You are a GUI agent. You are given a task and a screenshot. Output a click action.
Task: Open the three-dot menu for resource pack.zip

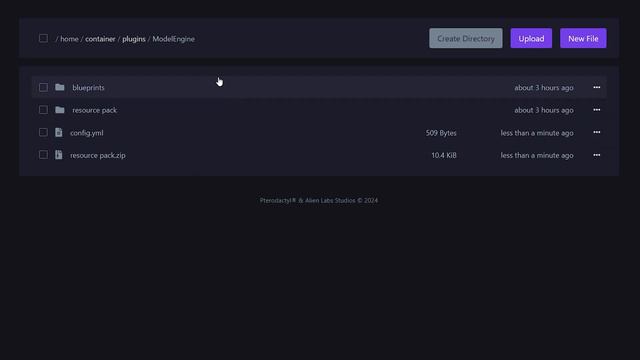point(596,155)
